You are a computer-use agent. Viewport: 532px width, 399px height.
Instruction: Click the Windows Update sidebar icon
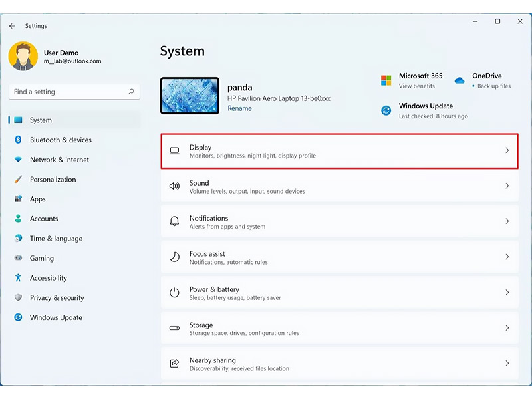pos(18,317)
